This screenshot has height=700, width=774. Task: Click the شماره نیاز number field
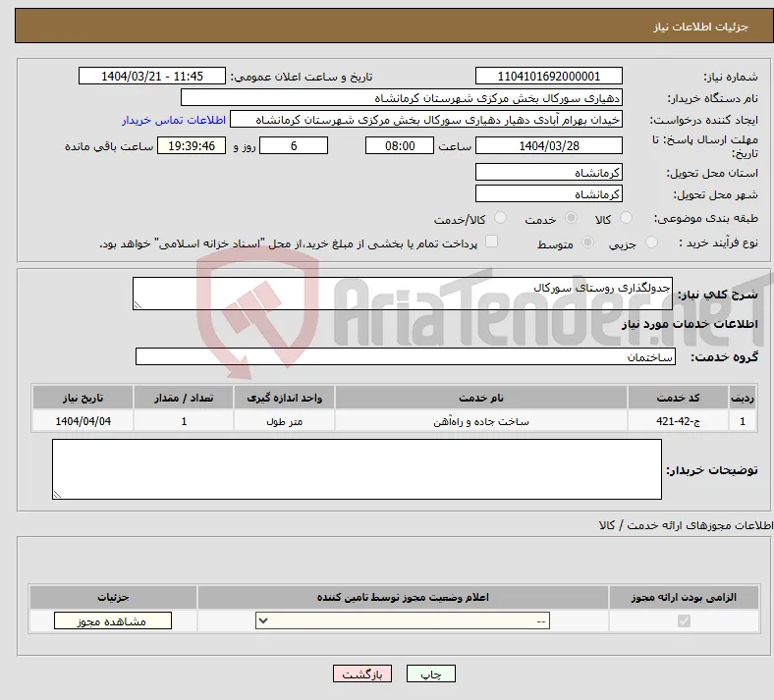548,77
